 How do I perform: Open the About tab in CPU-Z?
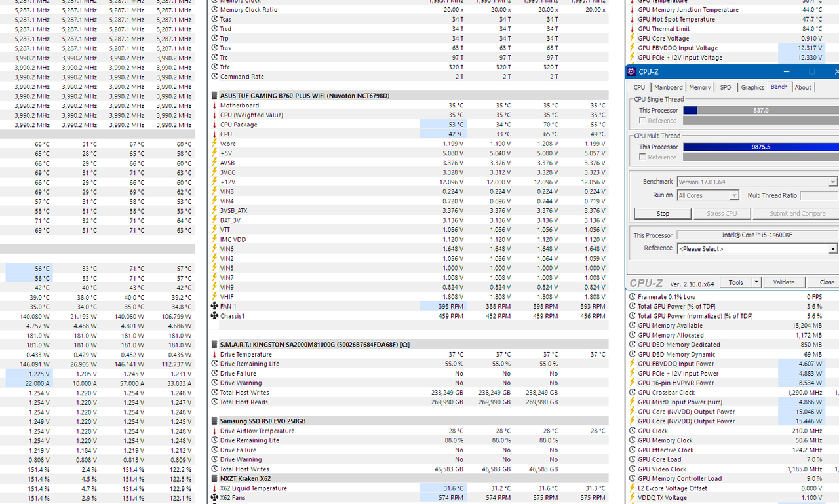[x=803, y=87]
